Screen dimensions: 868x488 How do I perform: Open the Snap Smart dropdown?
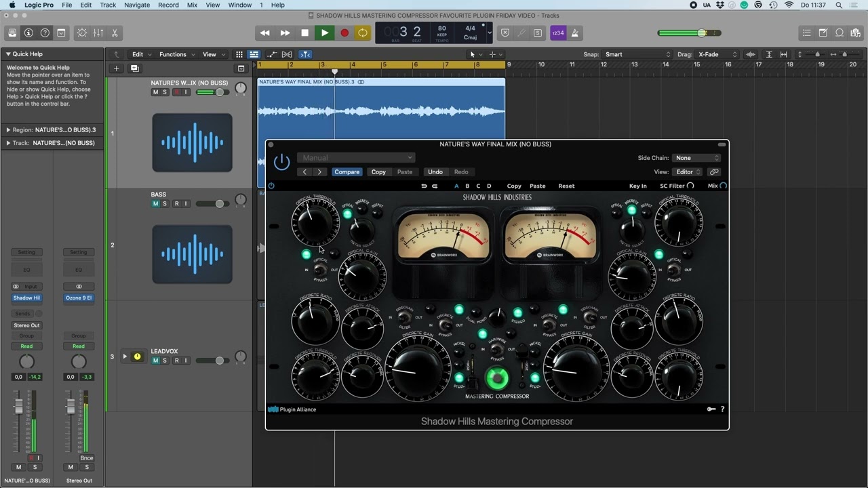tap(636, 54)
